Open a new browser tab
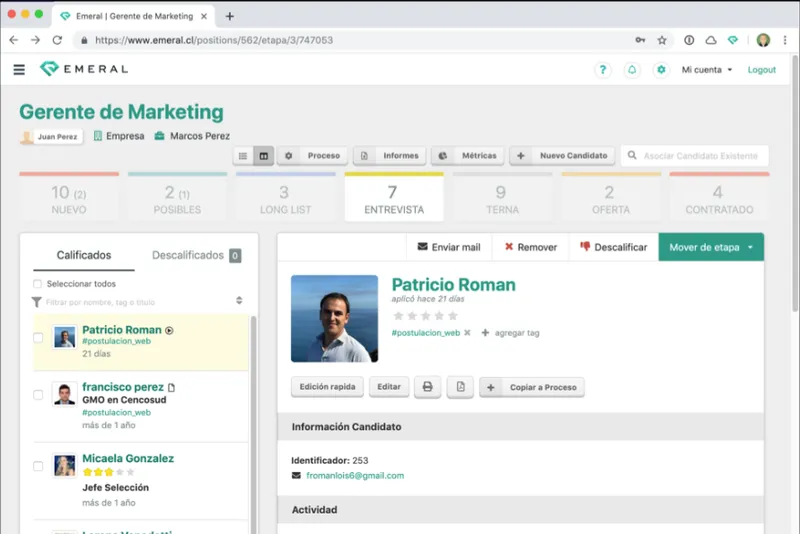The height and width of the screenshot is (534, 800). 230,16
